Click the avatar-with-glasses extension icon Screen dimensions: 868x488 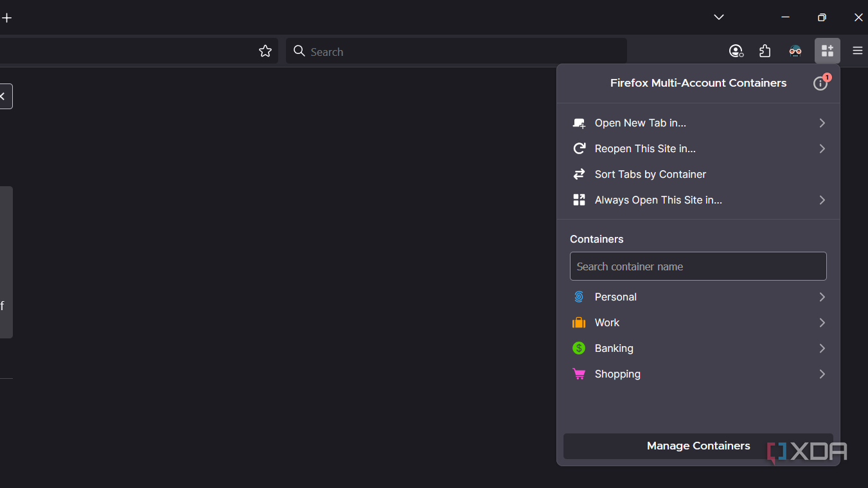795,51
